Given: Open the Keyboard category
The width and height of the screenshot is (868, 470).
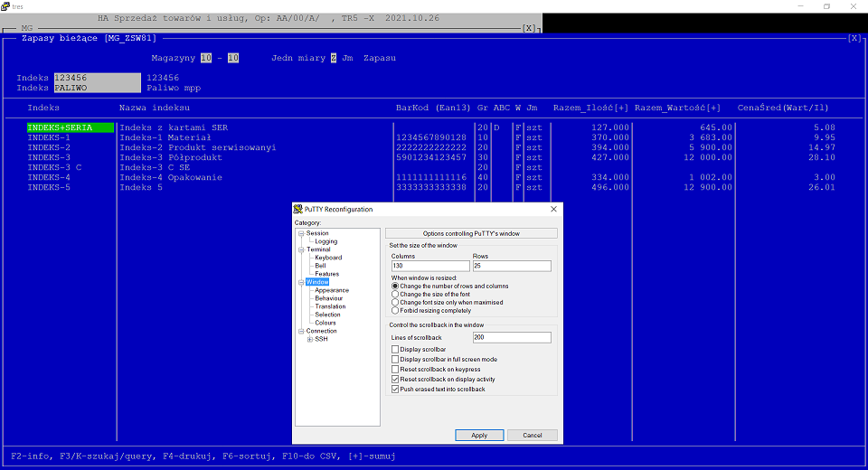Looking at the screenshot, I should point(328,258).
